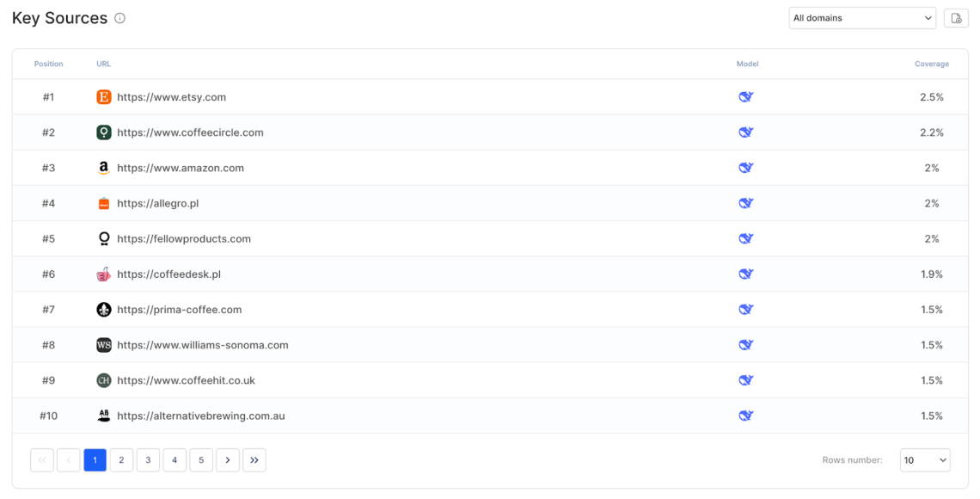Click the Fellow Products favicon in row #5

point(104,238)
